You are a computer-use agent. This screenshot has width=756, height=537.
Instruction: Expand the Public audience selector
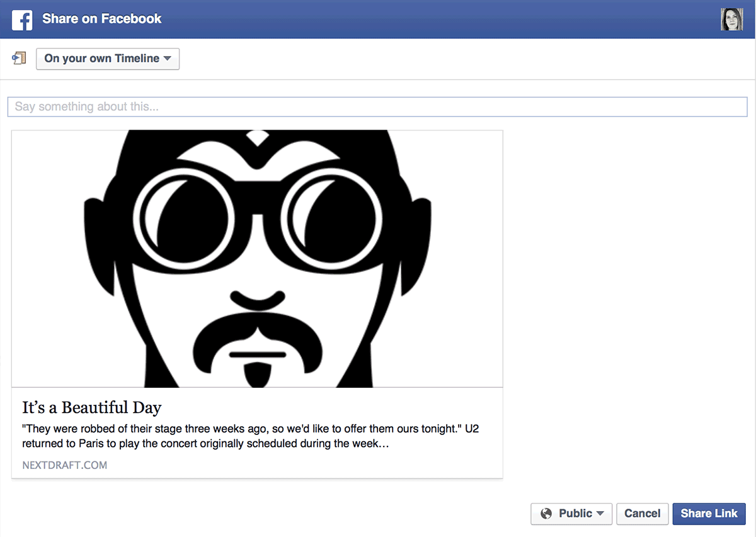pos(571,514)
